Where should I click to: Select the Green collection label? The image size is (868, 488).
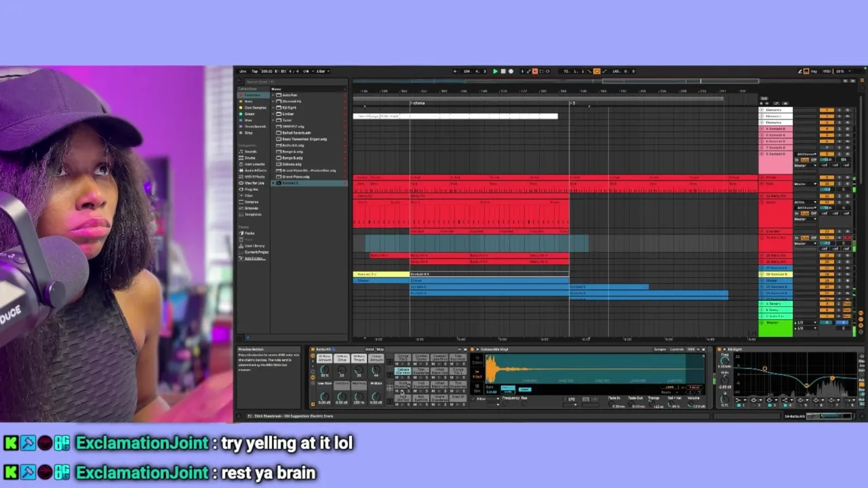[250, 114]
